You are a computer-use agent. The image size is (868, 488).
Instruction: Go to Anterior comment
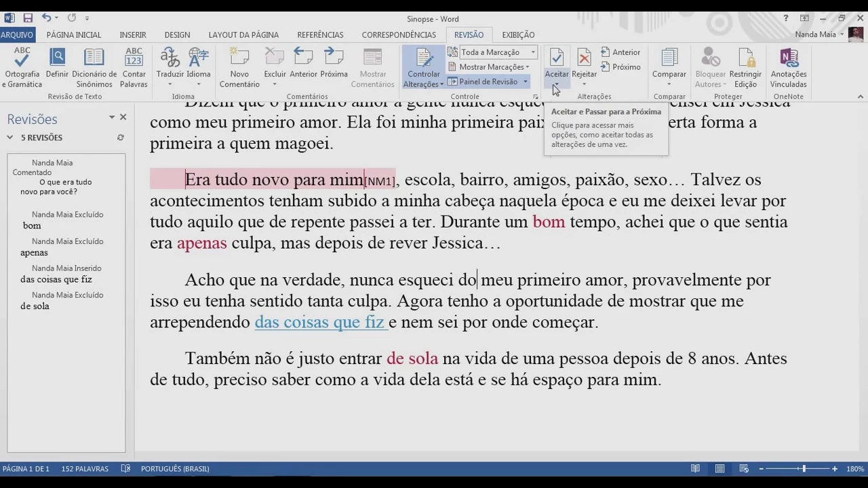coord(303,63)
